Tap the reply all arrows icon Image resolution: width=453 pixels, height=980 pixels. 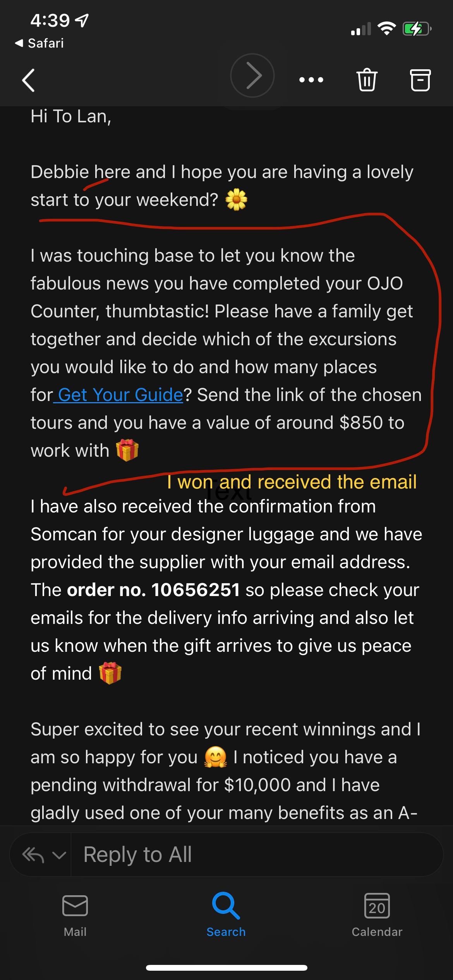coord(33,855)
